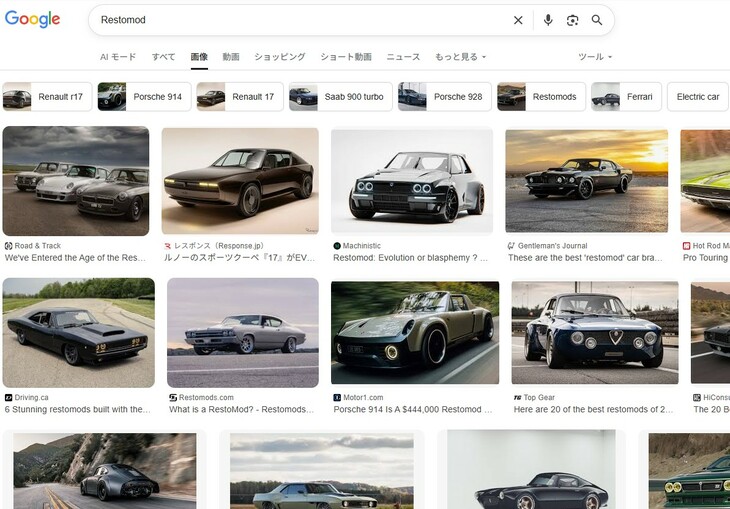
Task: Open 'ルノーのスポーツクーペ『17』がEV' link
Action: (x=239, y=258)
